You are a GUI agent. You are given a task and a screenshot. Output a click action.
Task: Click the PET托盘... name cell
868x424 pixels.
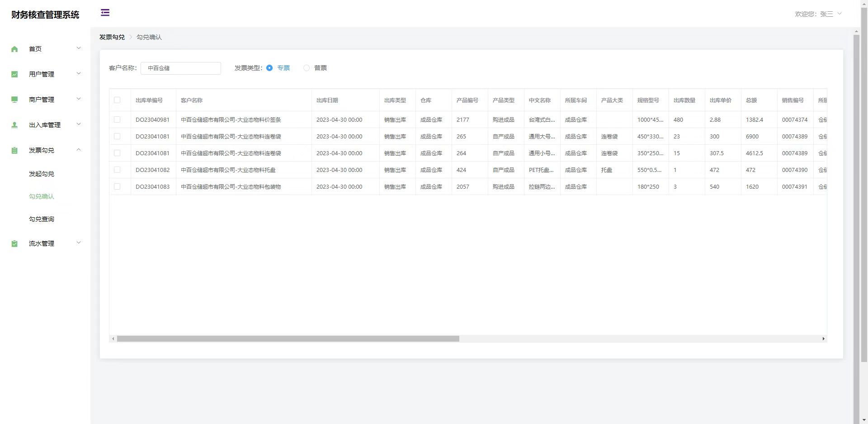point(541,170)
